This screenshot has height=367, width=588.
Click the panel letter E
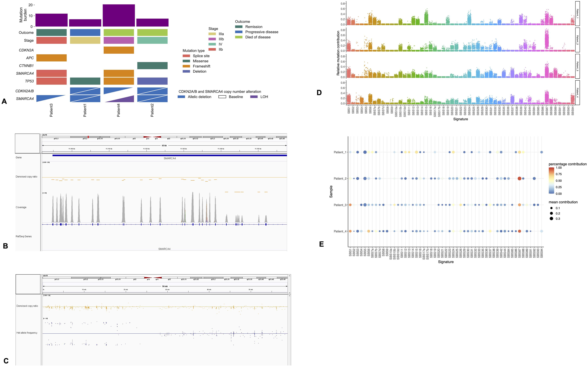point(321,244)
